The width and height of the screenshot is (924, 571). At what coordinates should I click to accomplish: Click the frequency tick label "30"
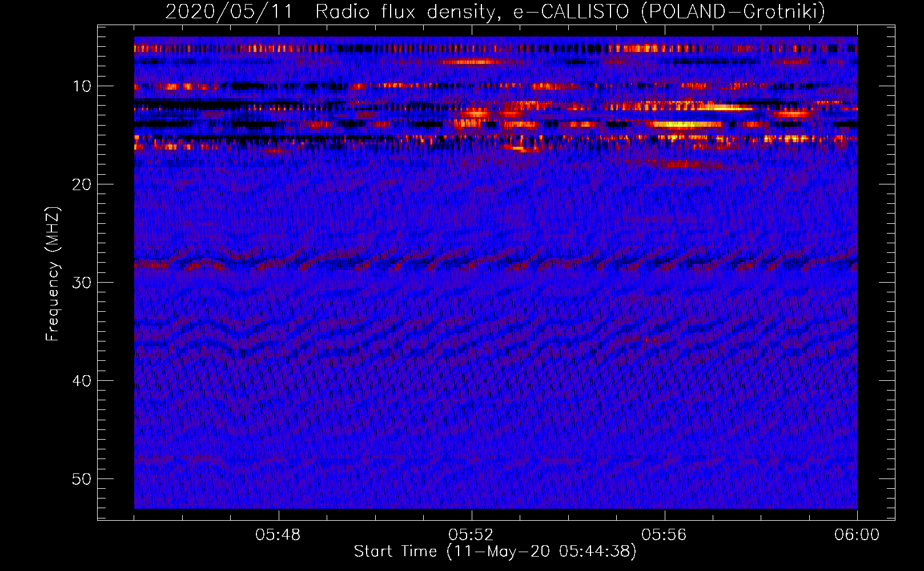[82, 283]
